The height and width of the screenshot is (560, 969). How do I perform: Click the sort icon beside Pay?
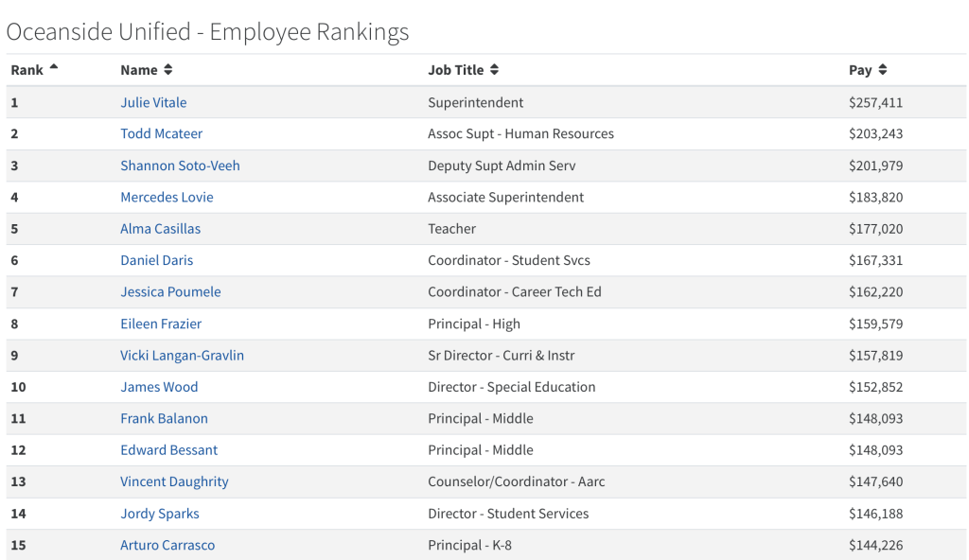[x=882, y=70]
